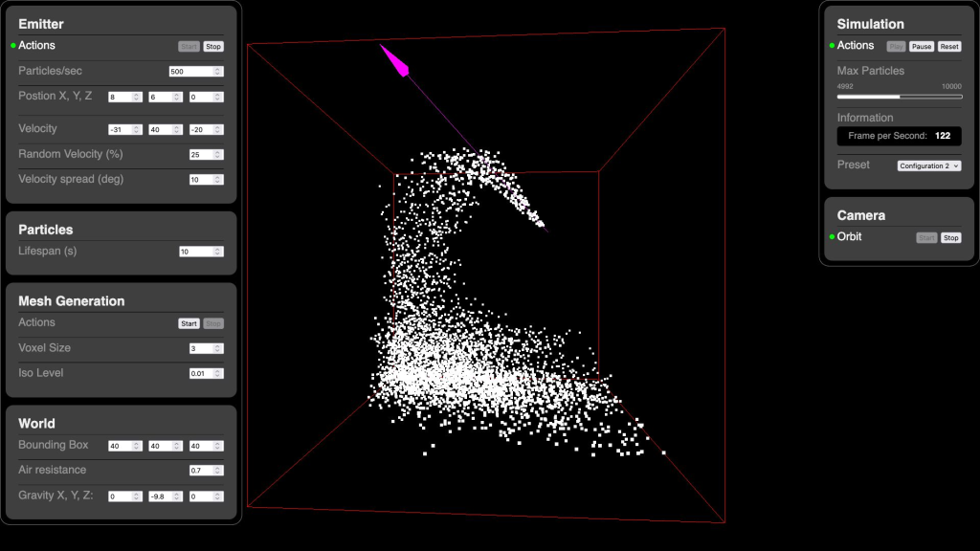Screen dimensions: 980x551
Task: Focus the Random Velocity percentage field
Action: point(201,155)
